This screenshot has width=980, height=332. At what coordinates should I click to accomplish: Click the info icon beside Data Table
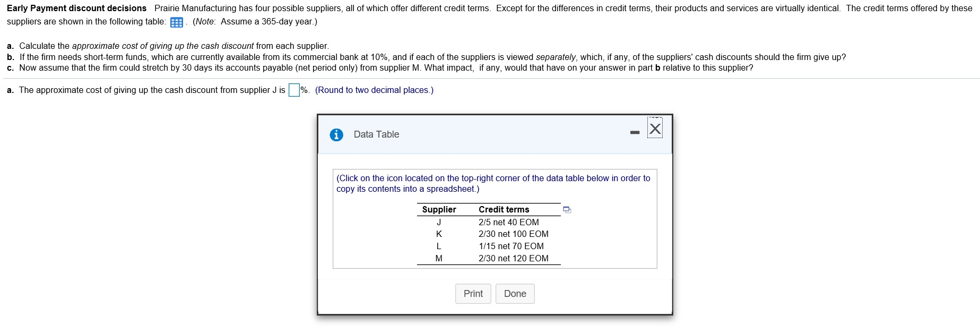point(336,135)
